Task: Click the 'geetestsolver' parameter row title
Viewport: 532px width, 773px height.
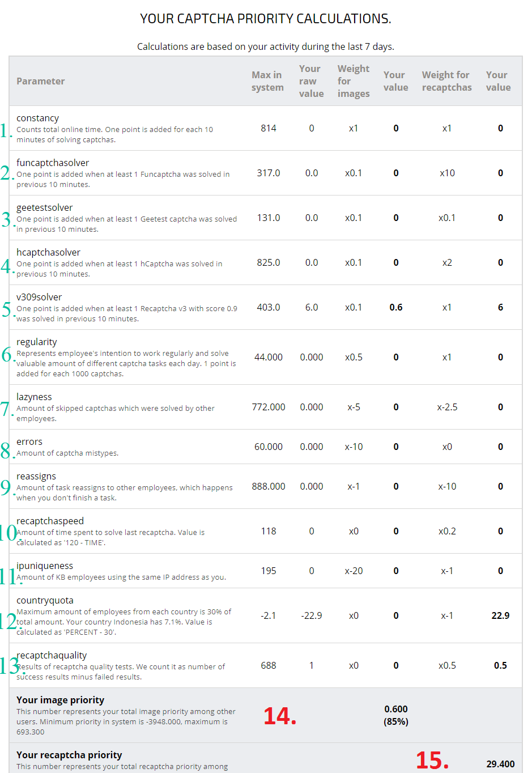Action: tap(44, 207)
